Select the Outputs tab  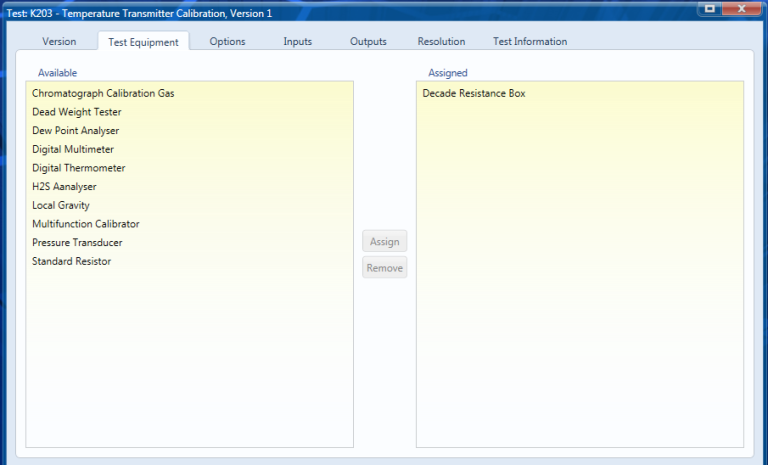[x=368, y=42]
